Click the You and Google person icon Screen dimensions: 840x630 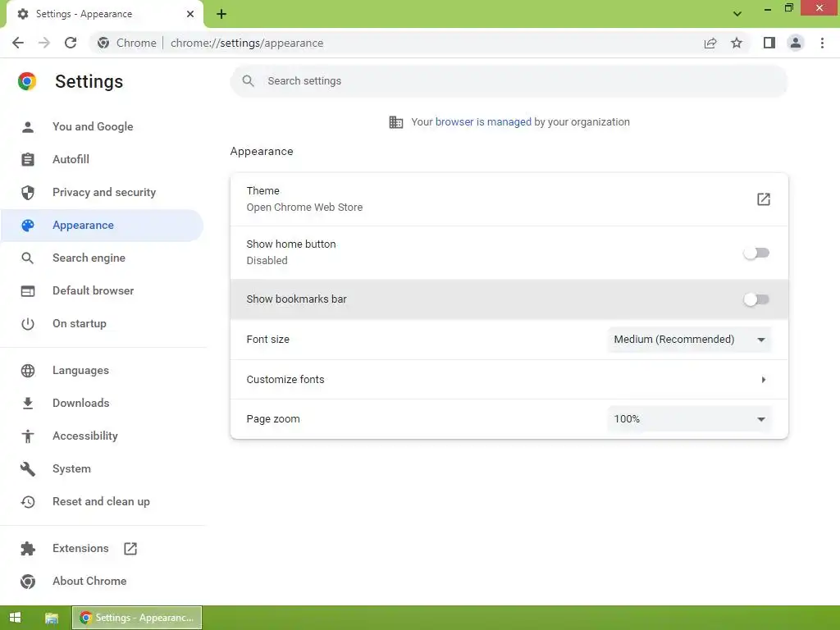28,127
